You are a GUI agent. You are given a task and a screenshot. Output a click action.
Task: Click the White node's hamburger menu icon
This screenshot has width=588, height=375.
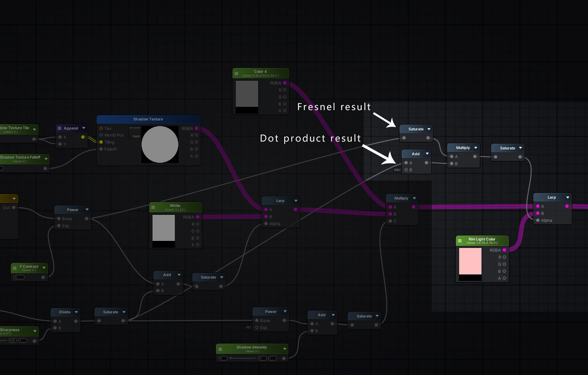153,207
